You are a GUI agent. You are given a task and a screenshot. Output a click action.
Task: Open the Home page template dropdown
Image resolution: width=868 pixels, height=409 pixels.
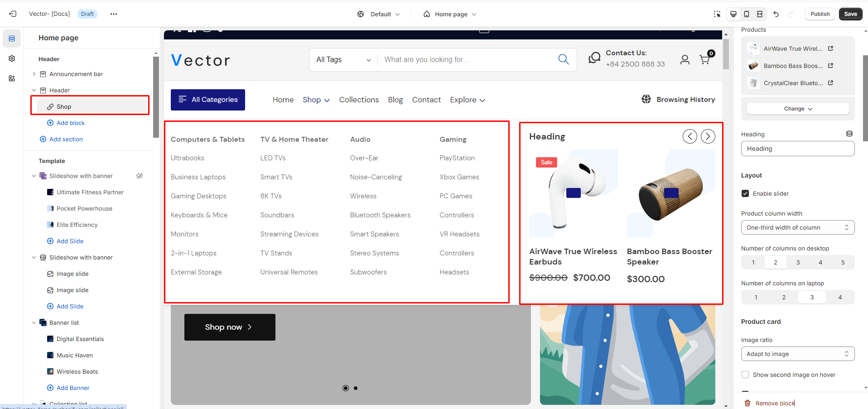pyautogui.click(x=450, y=14)
